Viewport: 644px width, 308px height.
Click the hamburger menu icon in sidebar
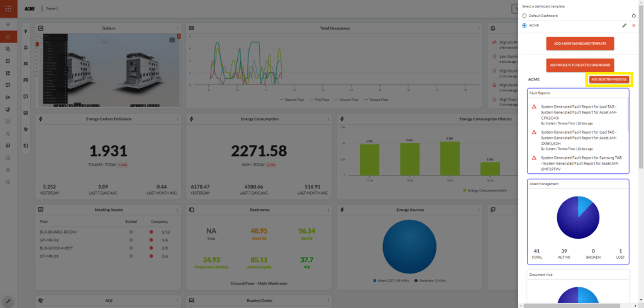(8, 23)
